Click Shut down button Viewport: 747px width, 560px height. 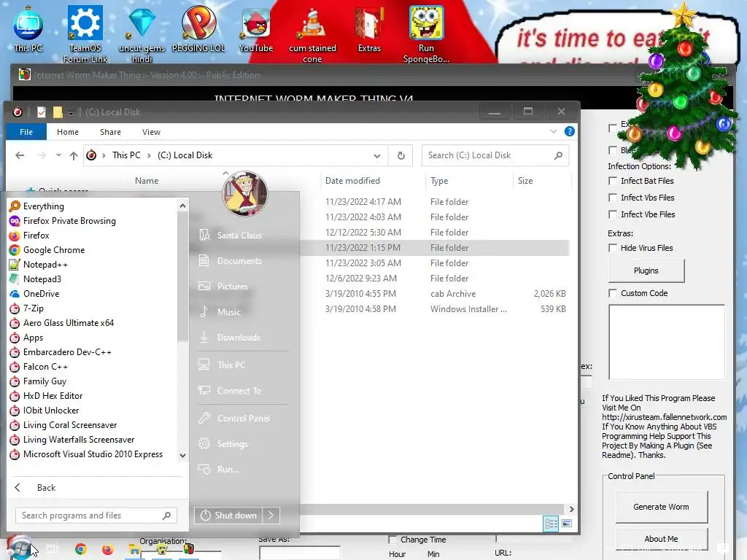click(228, 516)
